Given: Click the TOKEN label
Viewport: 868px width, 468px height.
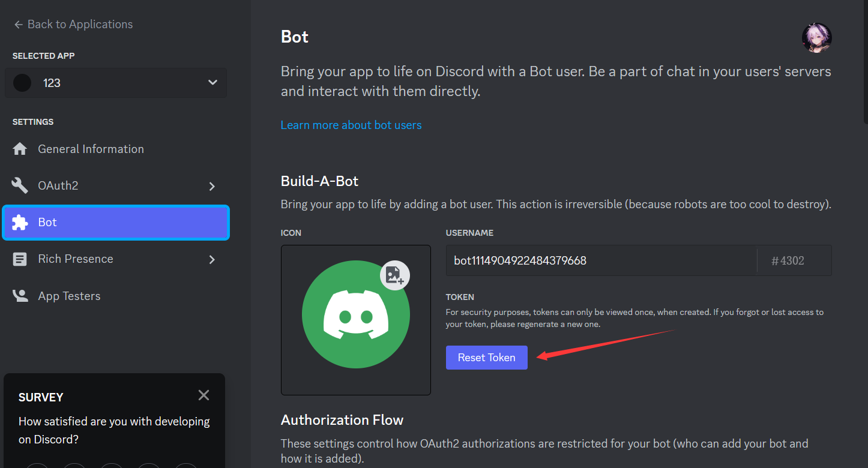Looking at the screenshot, I should [x=460, y=297].
